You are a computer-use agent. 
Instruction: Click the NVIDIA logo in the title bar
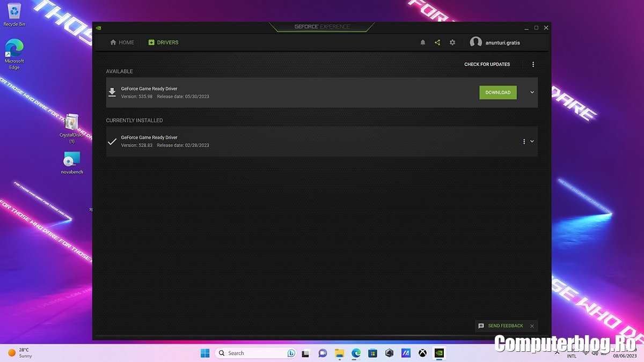click(x=99, y=28)
